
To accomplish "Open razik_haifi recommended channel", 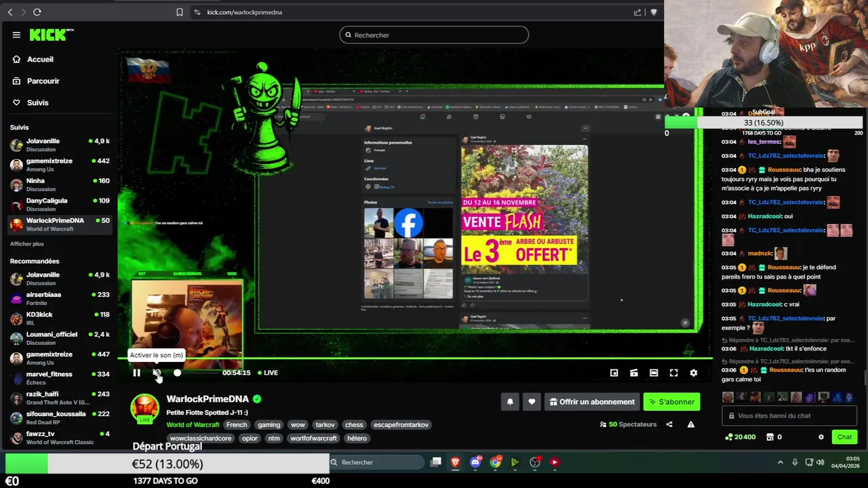I will (60, 397).
